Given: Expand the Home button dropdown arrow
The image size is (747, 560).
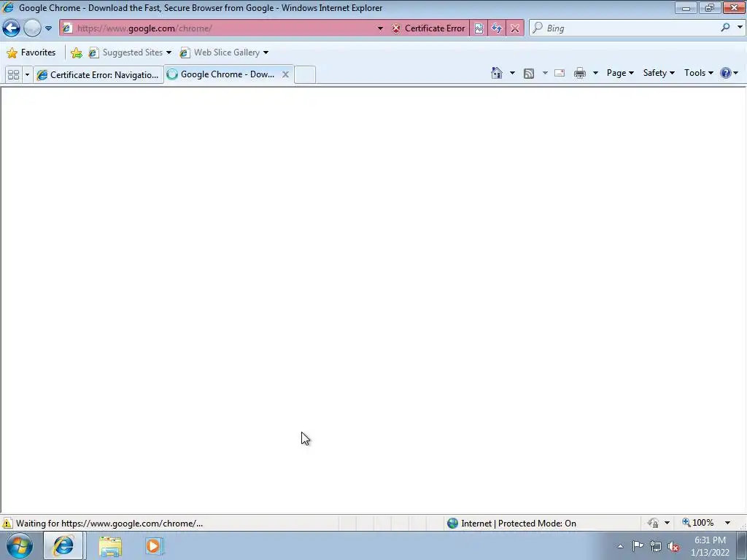Looking at the screenshot, I should pos(512,73).
